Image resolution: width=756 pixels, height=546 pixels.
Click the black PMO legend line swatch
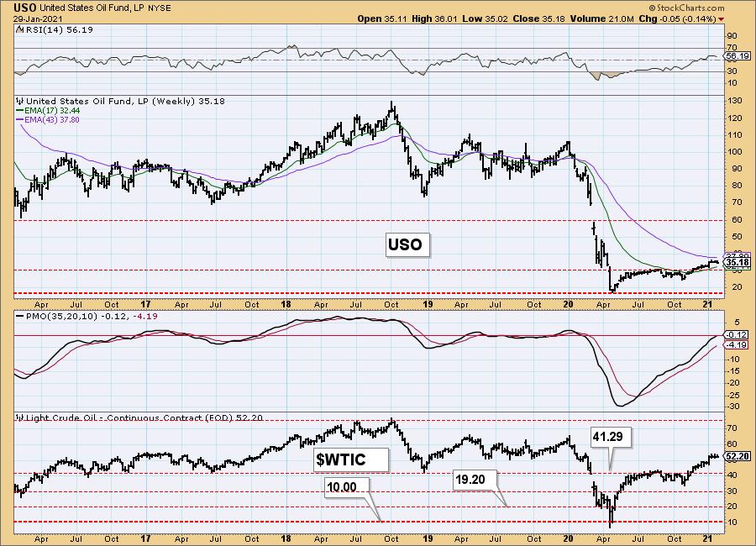coord(20,317)
